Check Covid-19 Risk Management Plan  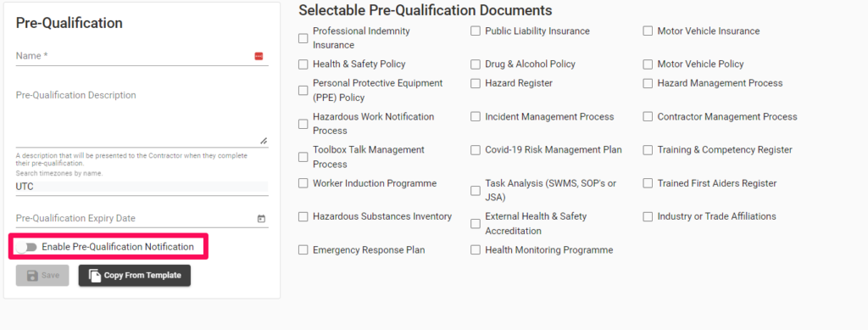coord(476,150)
